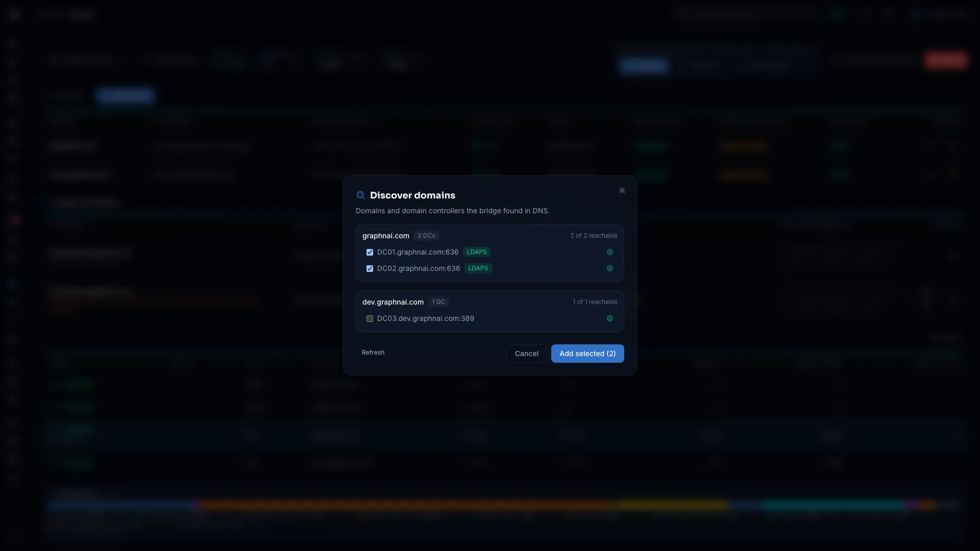Check the DC03.dev.graphnai.com:389 checkbox
This screenshot has width=980, height=551.
tap(370, 318)
